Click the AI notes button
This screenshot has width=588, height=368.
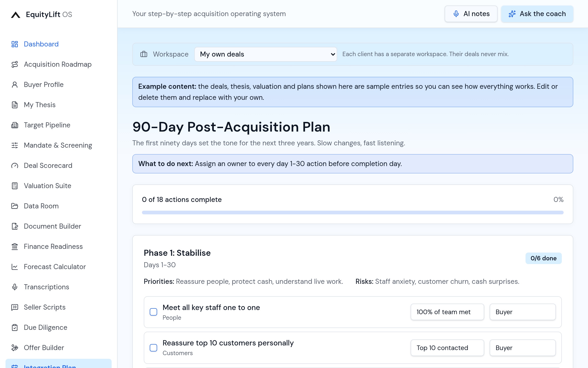click(x=471, y=14)
